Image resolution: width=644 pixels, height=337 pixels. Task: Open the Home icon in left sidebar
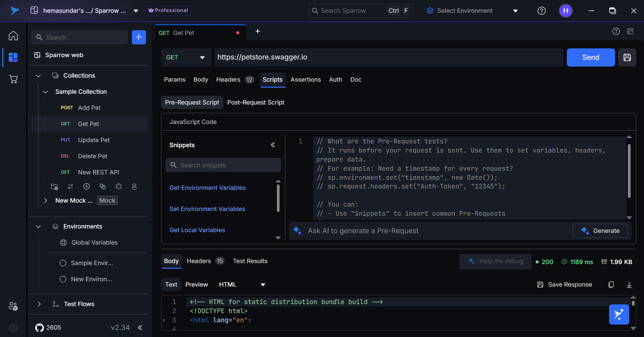coord(13,36)
